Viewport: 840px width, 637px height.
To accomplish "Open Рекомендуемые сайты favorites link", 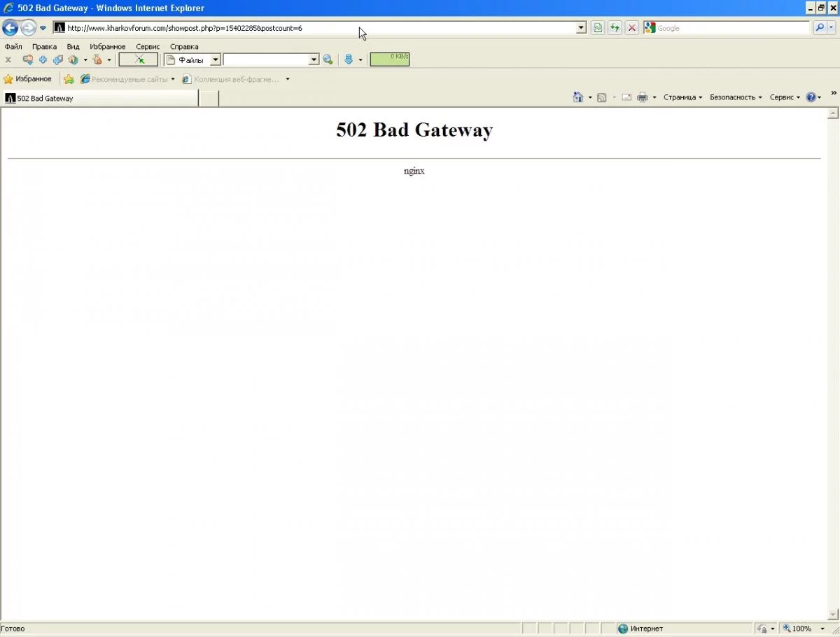I will click(x=127, y=79).
